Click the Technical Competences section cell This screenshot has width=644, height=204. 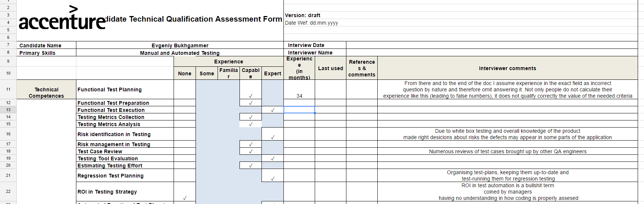(46, 92)
